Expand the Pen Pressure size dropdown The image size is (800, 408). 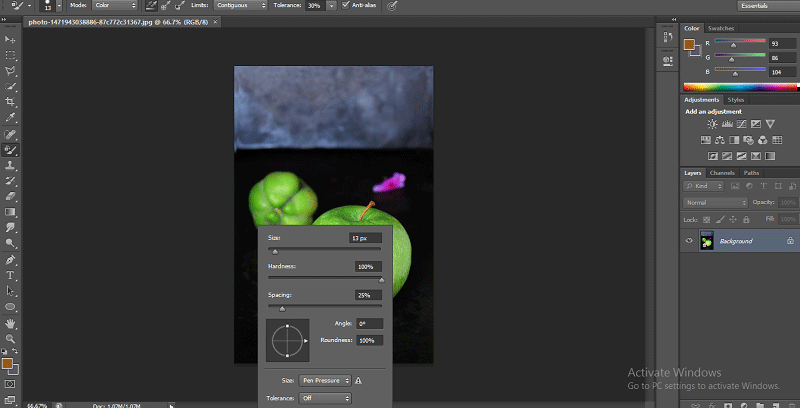click(x=325, y=380)
